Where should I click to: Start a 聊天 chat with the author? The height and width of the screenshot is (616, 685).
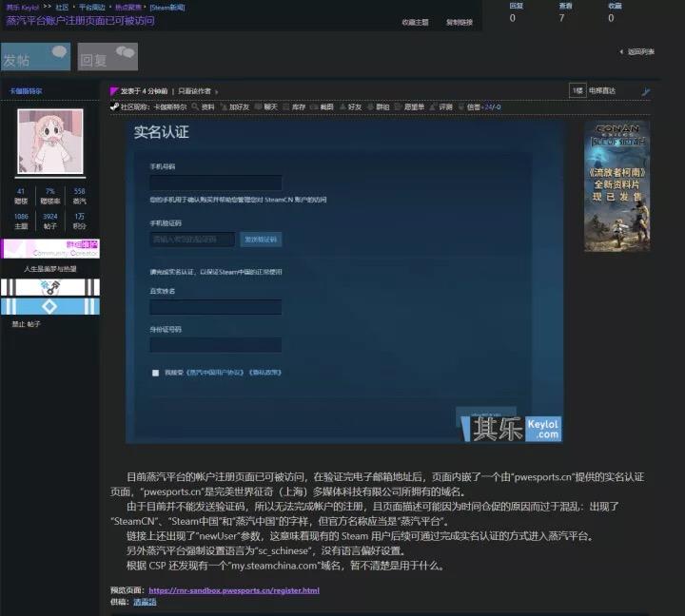pos(266,106)
